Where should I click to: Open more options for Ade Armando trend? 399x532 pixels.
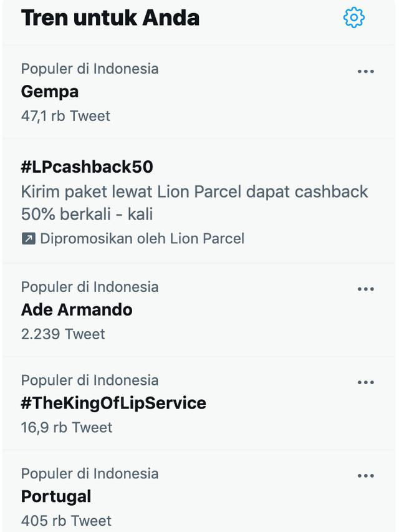point(367,288)
